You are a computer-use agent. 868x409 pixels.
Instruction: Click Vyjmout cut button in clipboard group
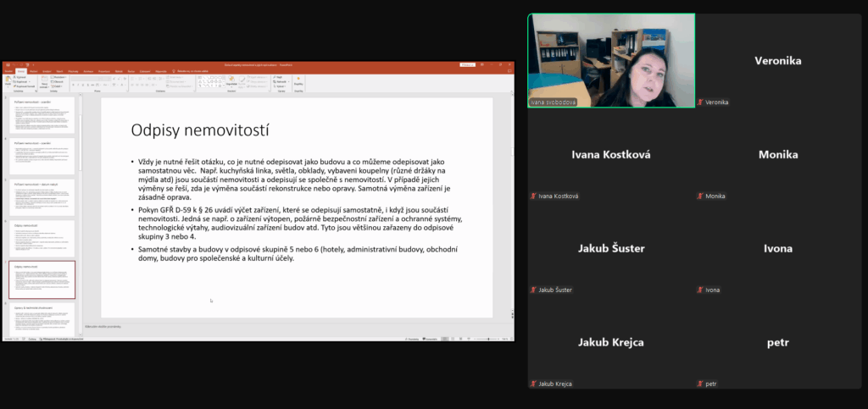click(19, 77)
